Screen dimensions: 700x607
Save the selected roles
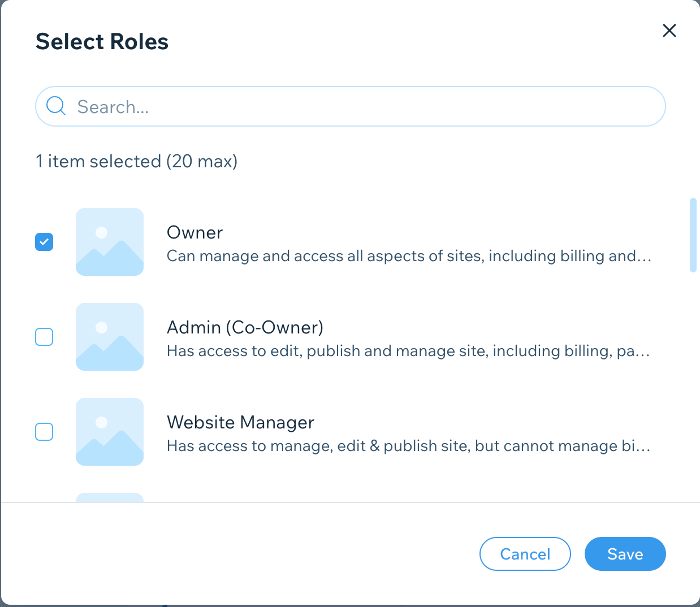point(625,554)
